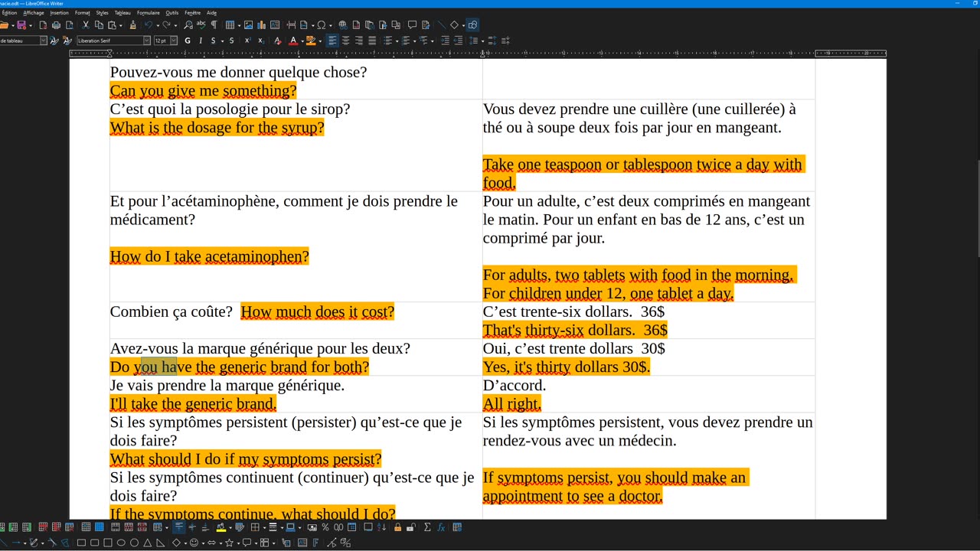Justify the paragraph text

[372, 41]
